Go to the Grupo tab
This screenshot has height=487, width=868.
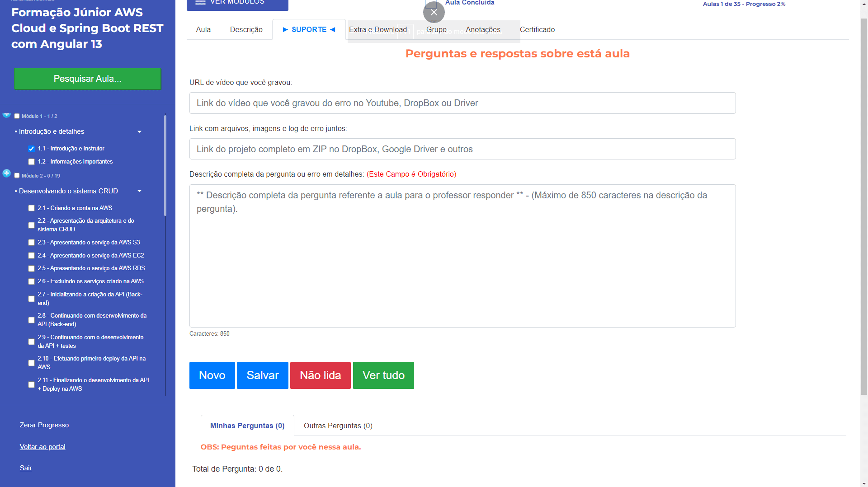pyautogui.click(x=436, y=29)
